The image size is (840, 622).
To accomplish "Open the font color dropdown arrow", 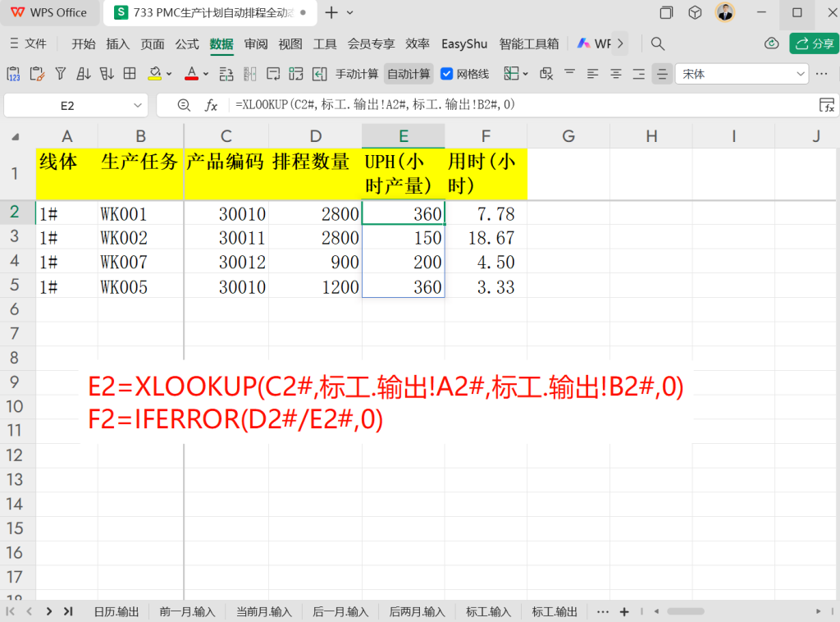I will point(206,75).
